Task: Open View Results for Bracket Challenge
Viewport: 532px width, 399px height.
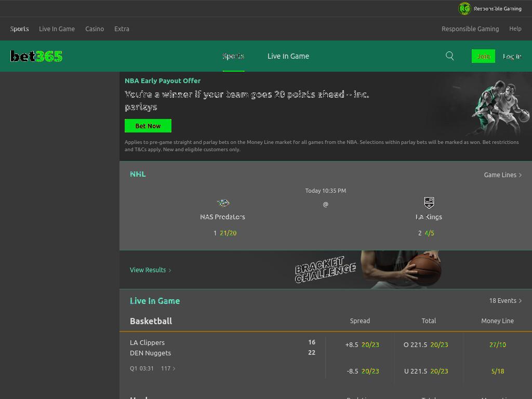Action: tap(150, 270)
